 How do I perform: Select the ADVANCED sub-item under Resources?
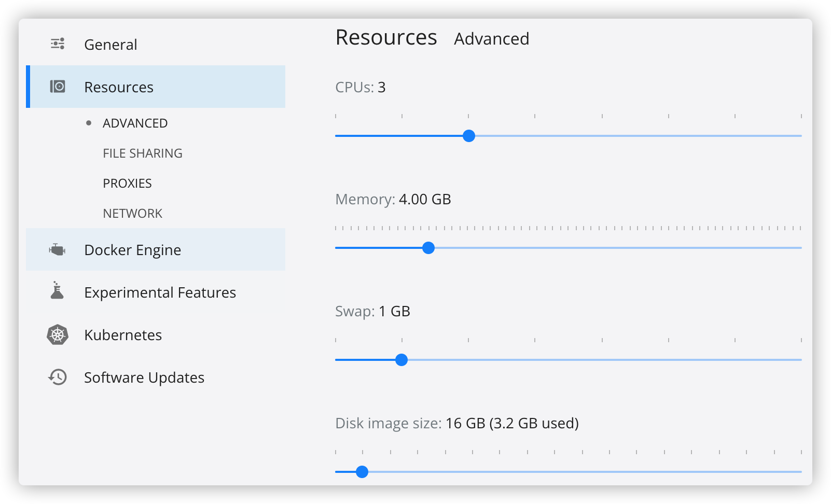[135, 123]
